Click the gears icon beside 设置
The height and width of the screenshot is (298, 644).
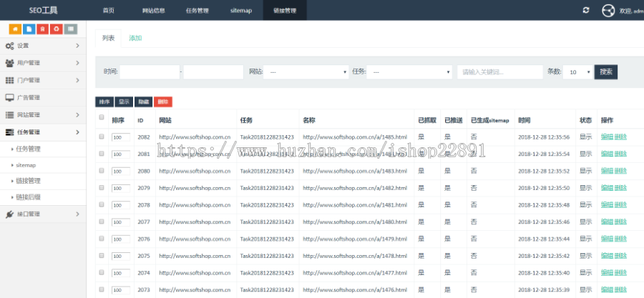pyautogui.click(x=9, y=46)
